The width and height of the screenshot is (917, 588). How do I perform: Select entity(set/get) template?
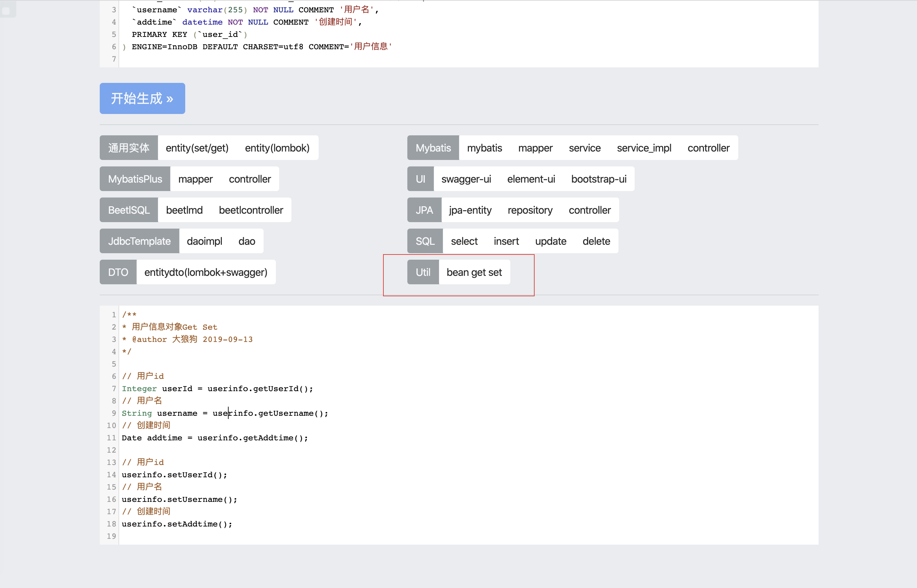(x=197, y=148)
